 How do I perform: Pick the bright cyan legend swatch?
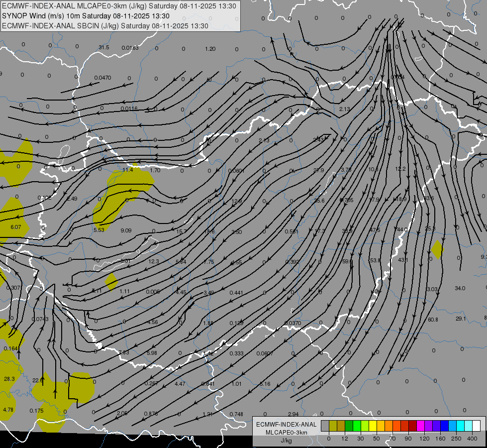[461, 426]
